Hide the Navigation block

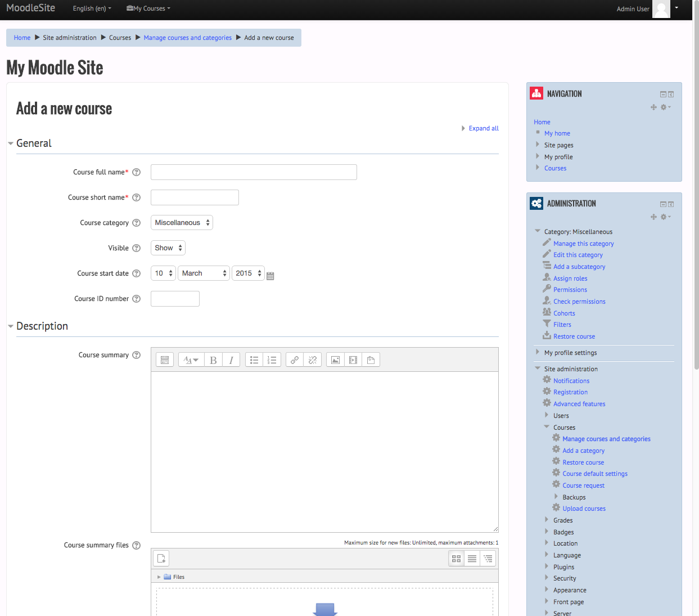(x=663, y=95)
